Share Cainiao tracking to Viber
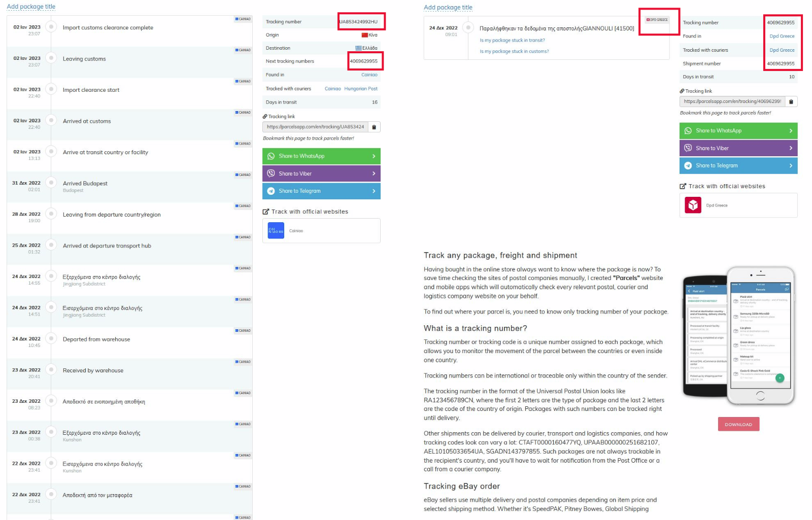The image size is (812, 520). click(x=321, y=174)
